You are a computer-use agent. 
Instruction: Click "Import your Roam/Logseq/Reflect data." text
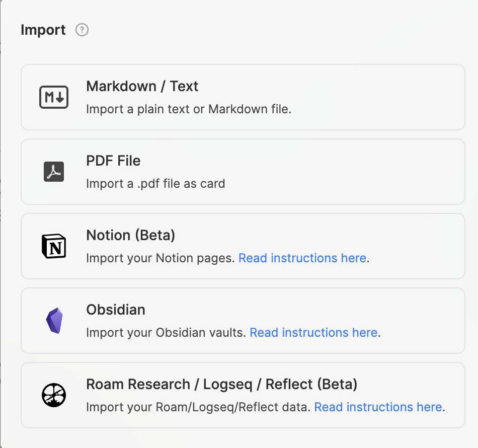point(198,407)
